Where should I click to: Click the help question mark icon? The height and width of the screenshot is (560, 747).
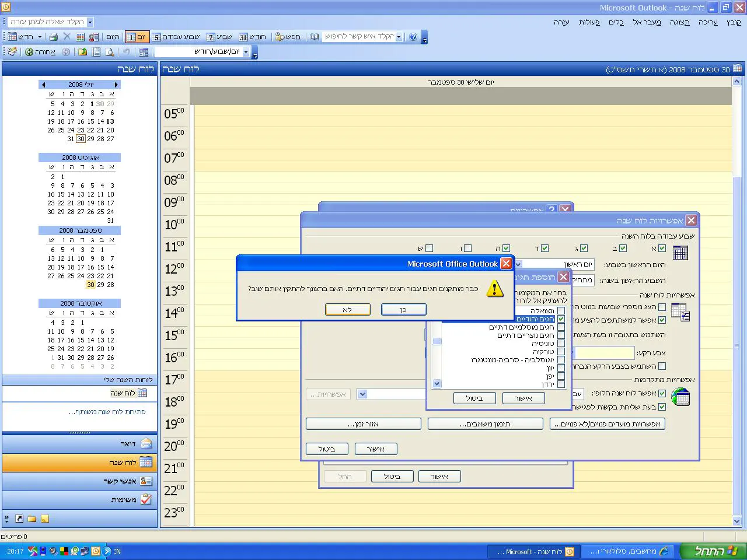tap(413, 37)
